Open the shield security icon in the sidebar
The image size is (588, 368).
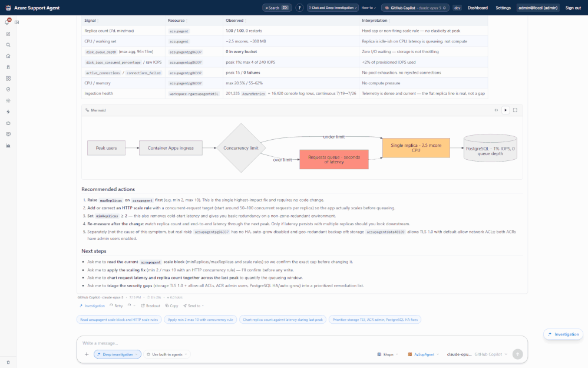tap(8, 90)
